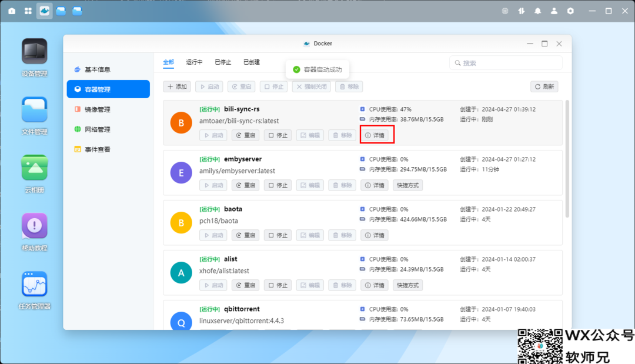Open the 帮助教程 desktop icon
Screen dimensions: 635x364
click(x=35, y=226)
